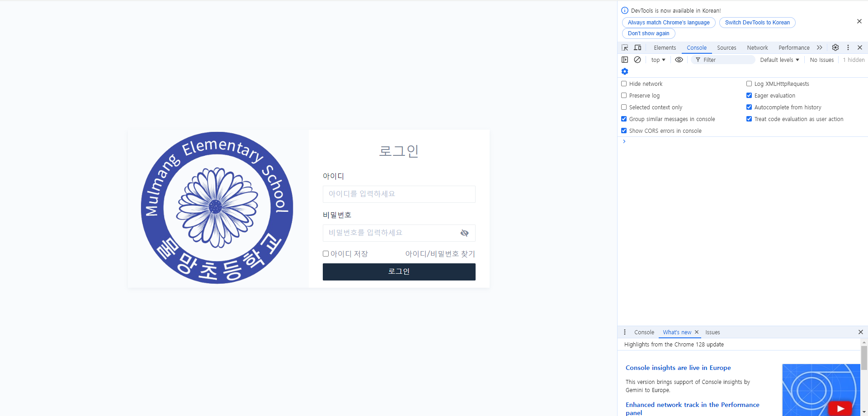Uncheck Treat code evaluation as user action
Image resolution: width=868 pixels, height=416 pixels.
[749, 119]
